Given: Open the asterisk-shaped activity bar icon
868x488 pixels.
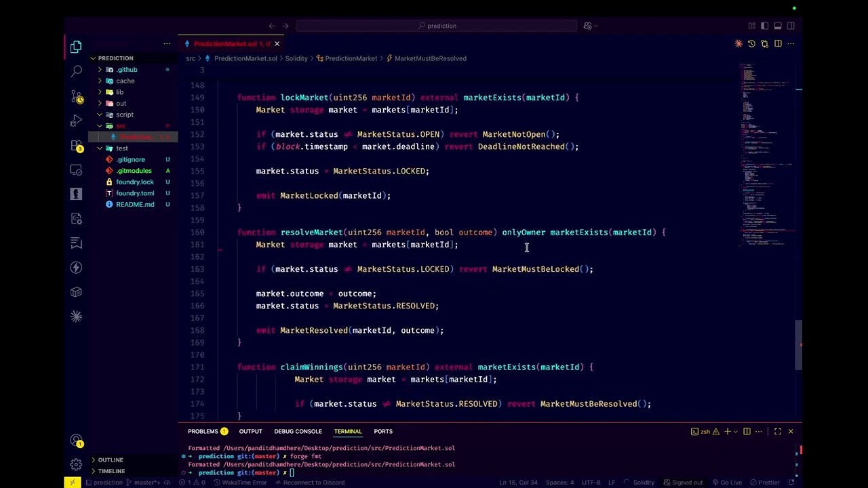Looking at the screenshot, I should point(76,317).
